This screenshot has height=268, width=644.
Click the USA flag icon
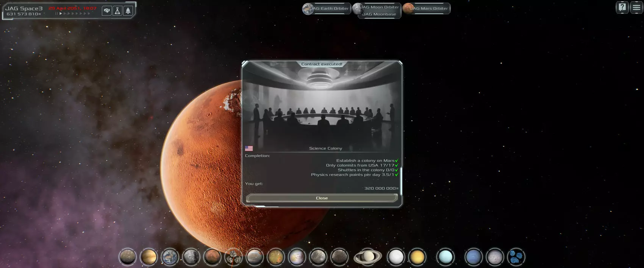click(x=249, y=148)
